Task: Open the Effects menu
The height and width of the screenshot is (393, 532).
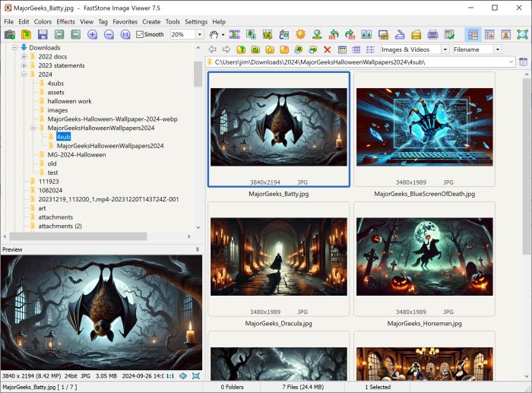Action: click(66, 22)
